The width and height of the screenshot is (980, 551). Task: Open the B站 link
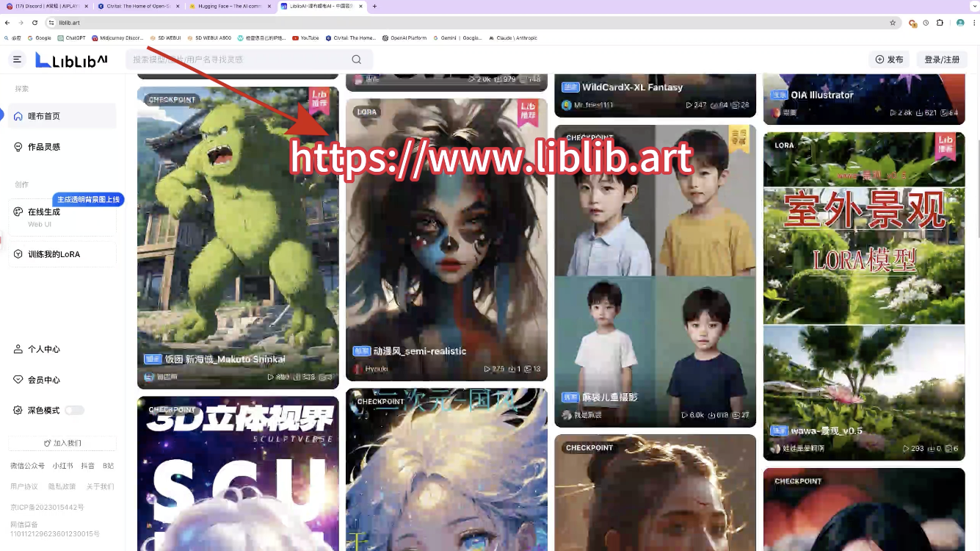point(108,466)
